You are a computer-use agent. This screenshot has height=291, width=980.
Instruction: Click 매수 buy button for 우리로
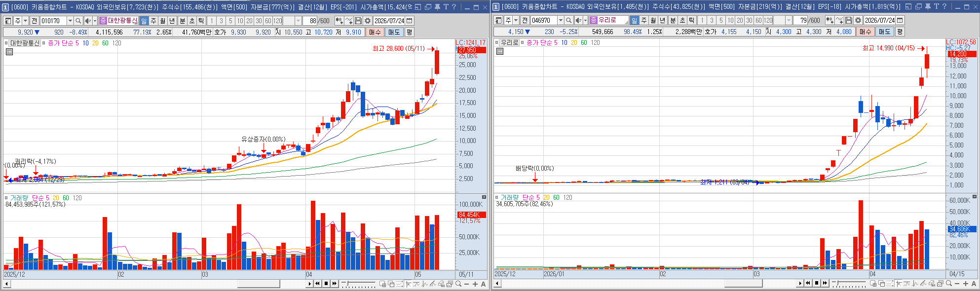click(x=866, y=32)
